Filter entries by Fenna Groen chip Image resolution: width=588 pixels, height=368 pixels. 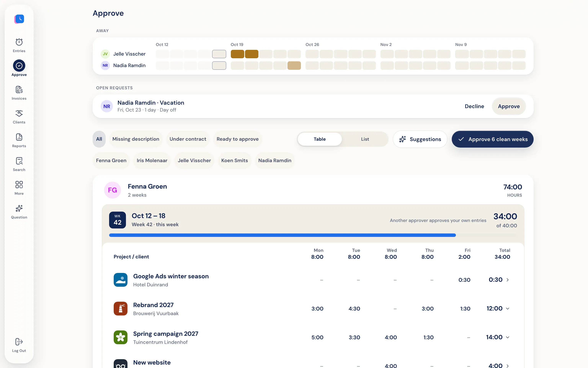[111, 160]
